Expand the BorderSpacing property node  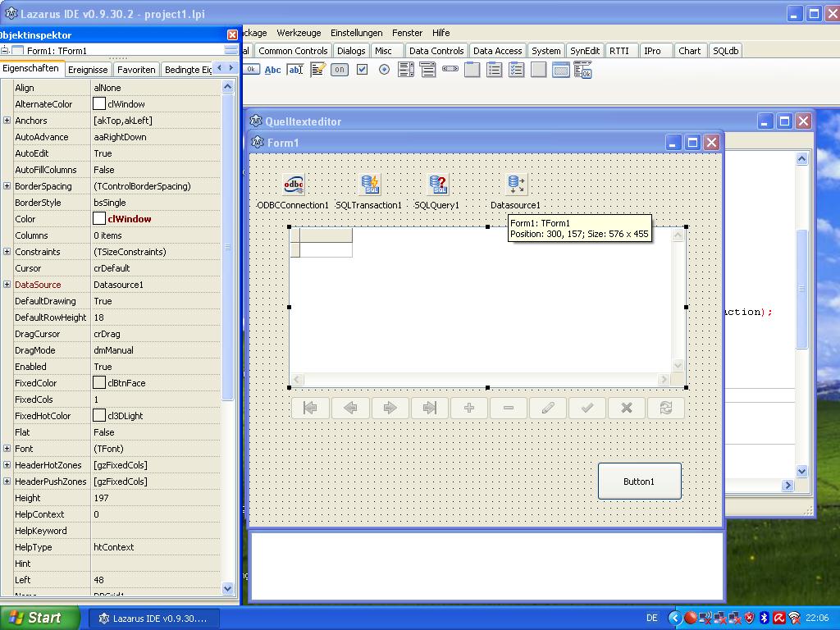click(x=7, y=186)
